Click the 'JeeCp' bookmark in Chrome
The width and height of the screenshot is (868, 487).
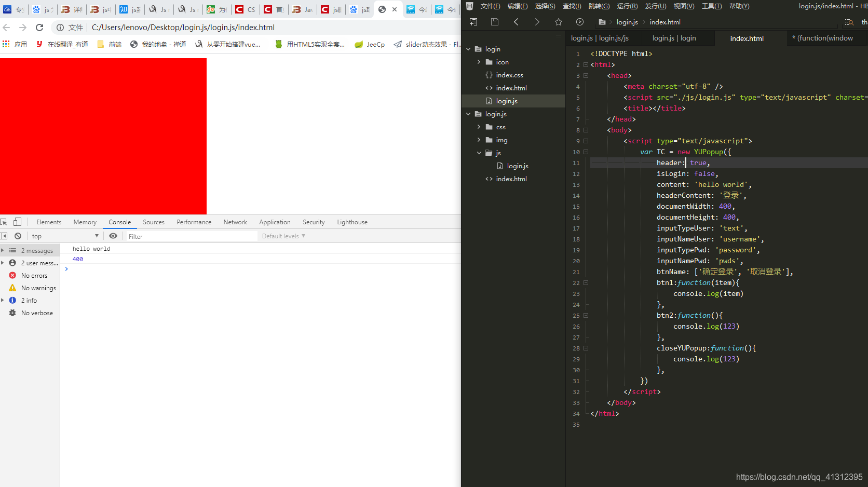coord(370,45)
